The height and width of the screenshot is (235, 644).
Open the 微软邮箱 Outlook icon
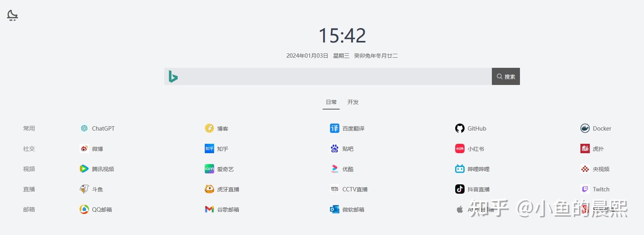tap(335, 209)
